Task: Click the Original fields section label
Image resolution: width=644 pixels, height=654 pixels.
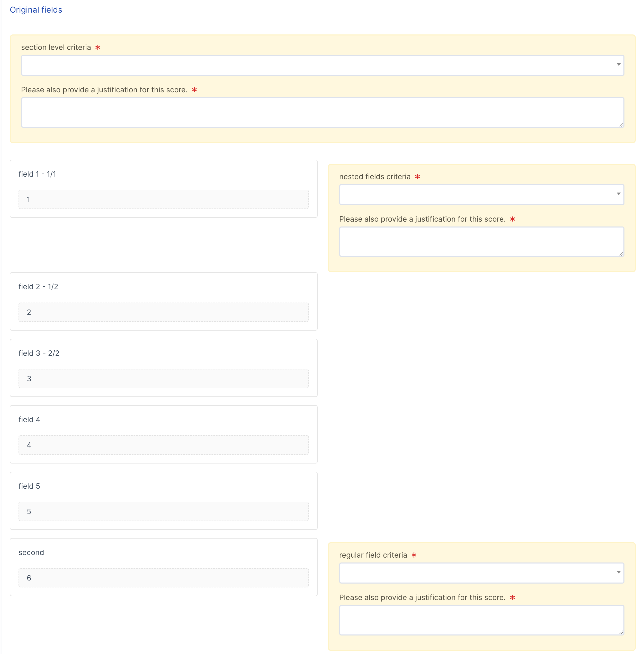Action: click(x=36, y=10)
